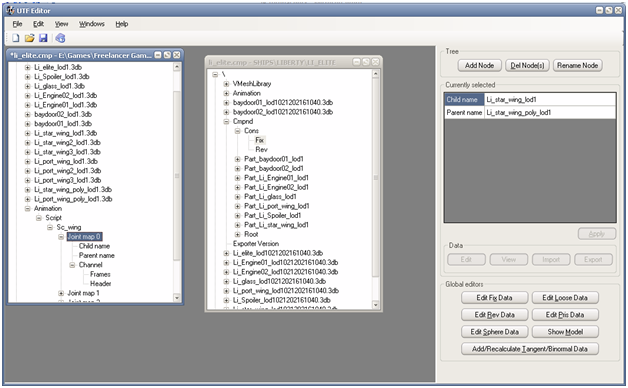Expand VMeshLibrary node in right tree
Image resolution: width=628 pixels, height=388 pixels.
pos(226,84)
